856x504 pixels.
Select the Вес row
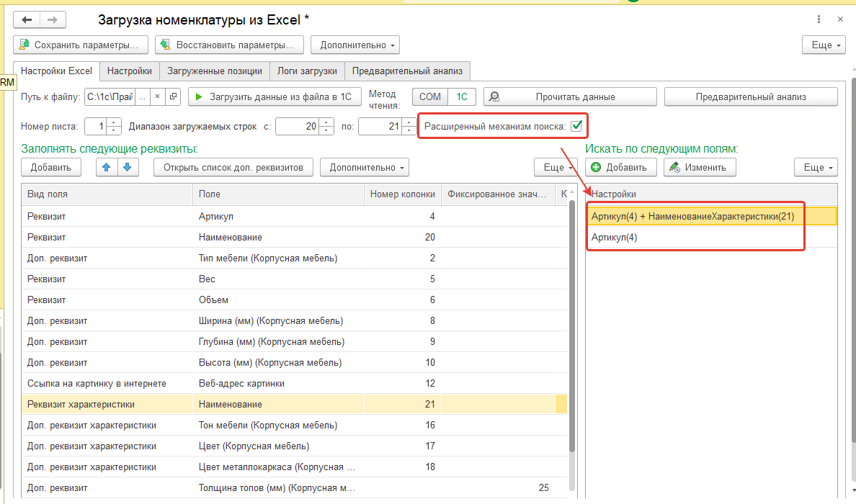point(295,279)
